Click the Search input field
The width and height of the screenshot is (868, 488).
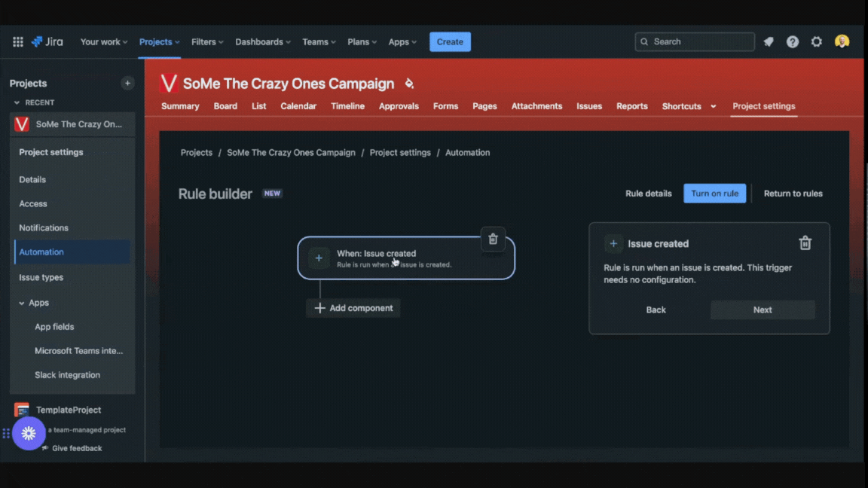(695, 41)
